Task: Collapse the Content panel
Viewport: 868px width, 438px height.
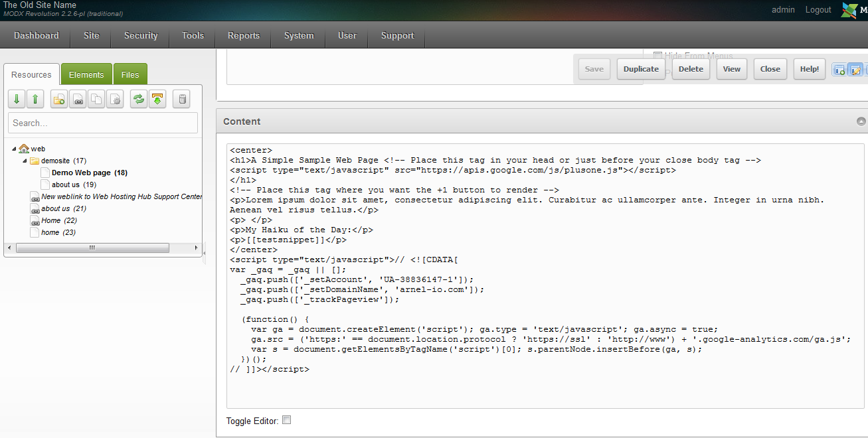Action: coord(861,121)
